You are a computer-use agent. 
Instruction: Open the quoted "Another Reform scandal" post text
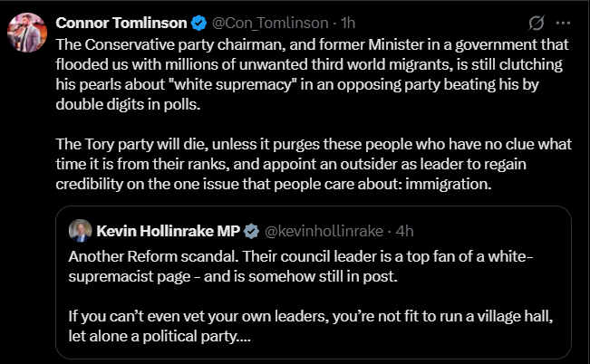[x=299, y=265]
